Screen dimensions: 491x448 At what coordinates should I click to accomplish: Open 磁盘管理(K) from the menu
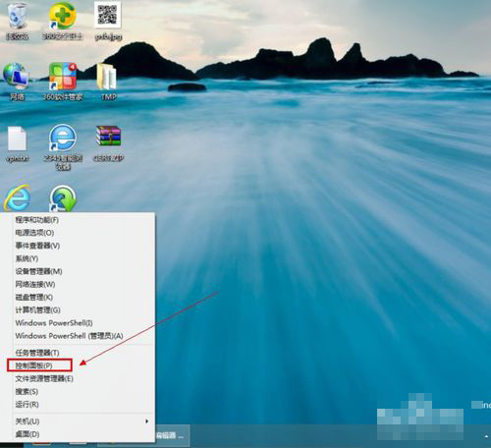tap(34, 298)
